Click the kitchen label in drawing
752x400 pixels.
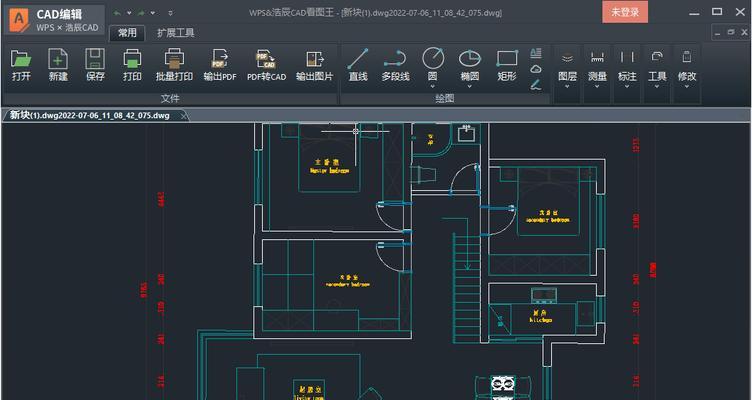[540, 319]
